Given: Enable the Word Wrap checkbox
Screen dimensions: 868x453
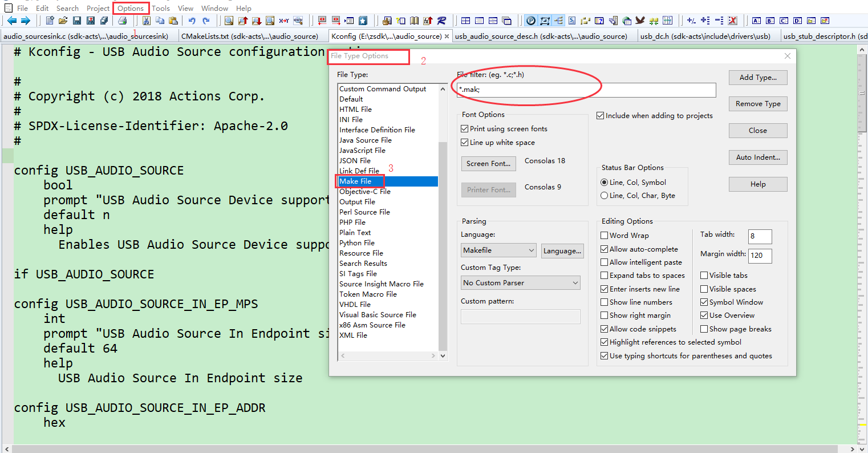Looking at the screenshot, I should (604, 235).
